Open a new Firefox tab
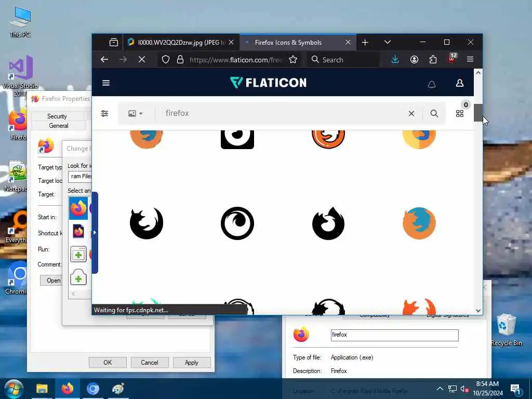The width and height of the screenshot is (532, 399). [x=365, y=43]
